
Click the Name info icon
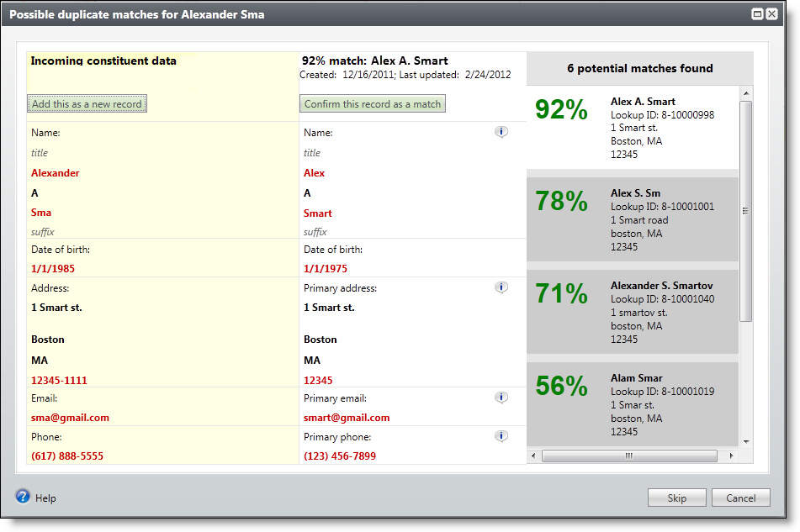coord(501,132)
